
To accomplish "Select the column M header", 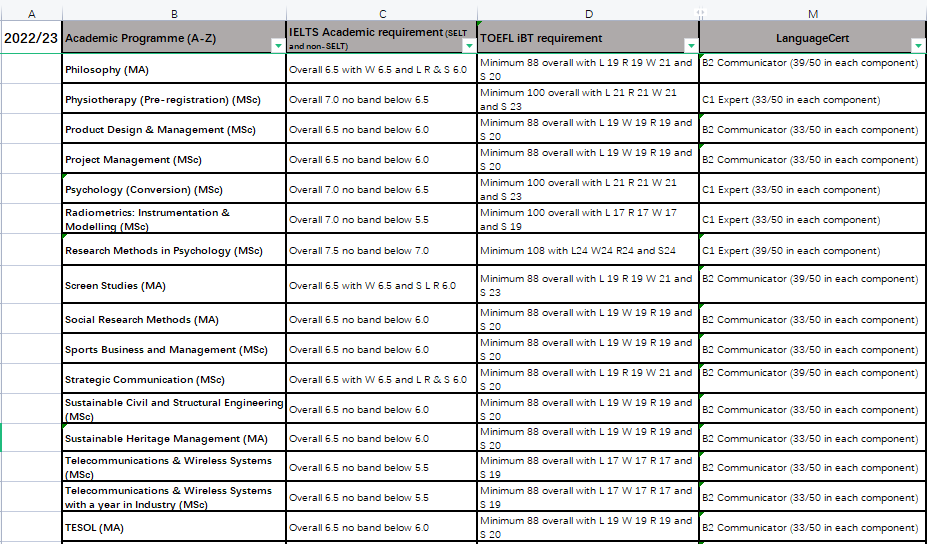I will pyautogui.click(x=813, y=13).
